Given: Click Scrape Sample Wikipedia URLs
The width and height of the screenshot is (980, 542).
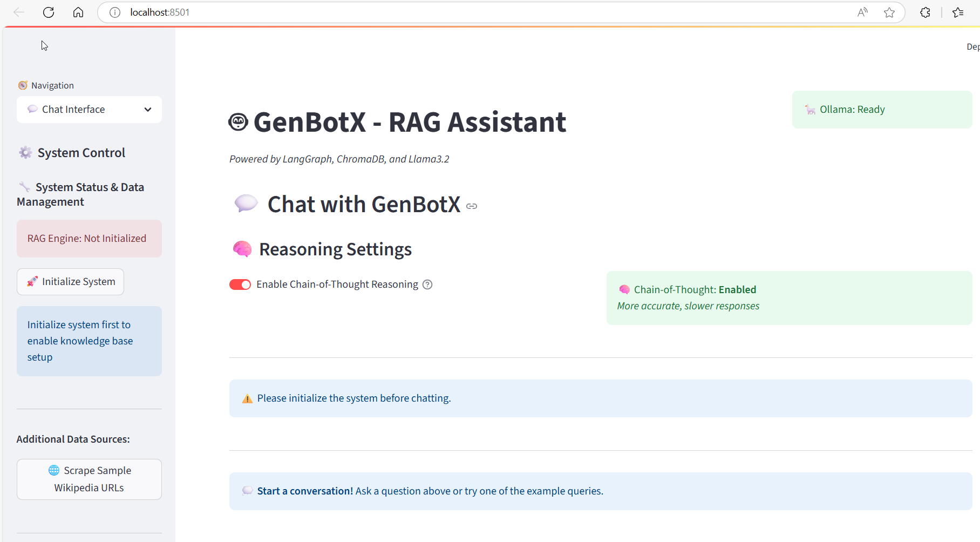Looking at the screenshot, I should (89, 479).
